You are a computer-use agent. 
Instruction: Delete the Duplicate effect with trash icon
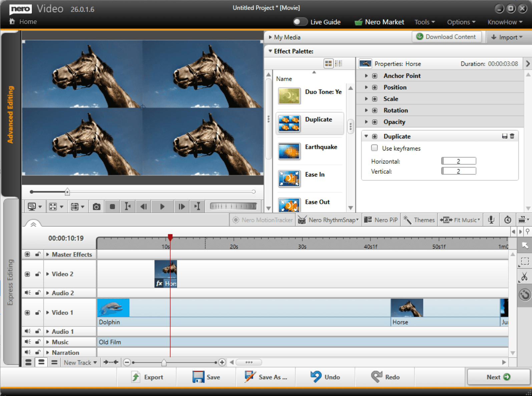coord(512,136)
